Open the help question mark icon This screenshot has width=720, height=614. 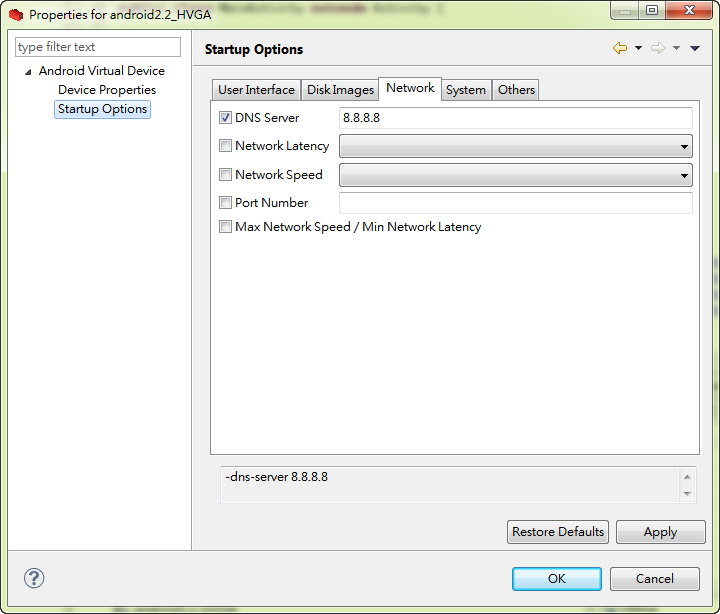point(34,578)
